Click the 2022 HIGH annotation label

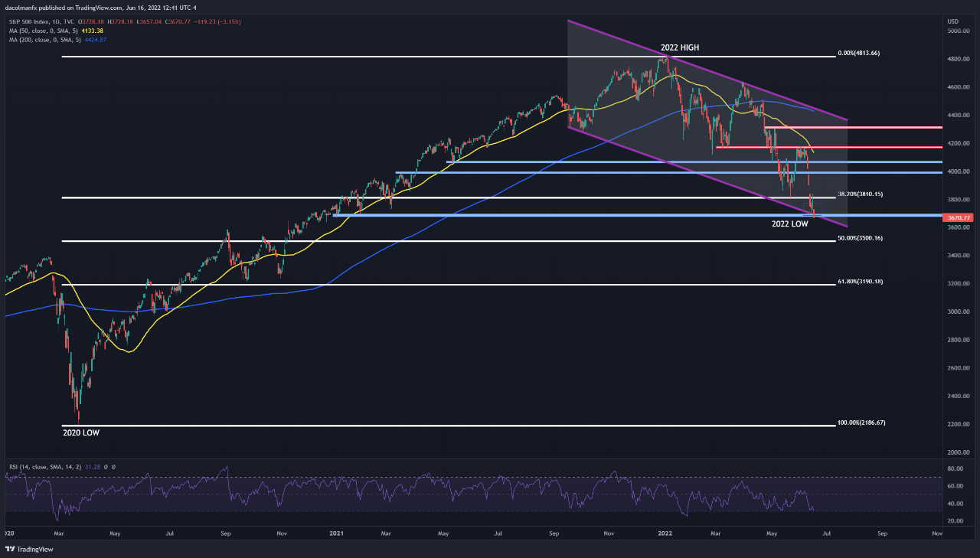[x=679, y=47]
